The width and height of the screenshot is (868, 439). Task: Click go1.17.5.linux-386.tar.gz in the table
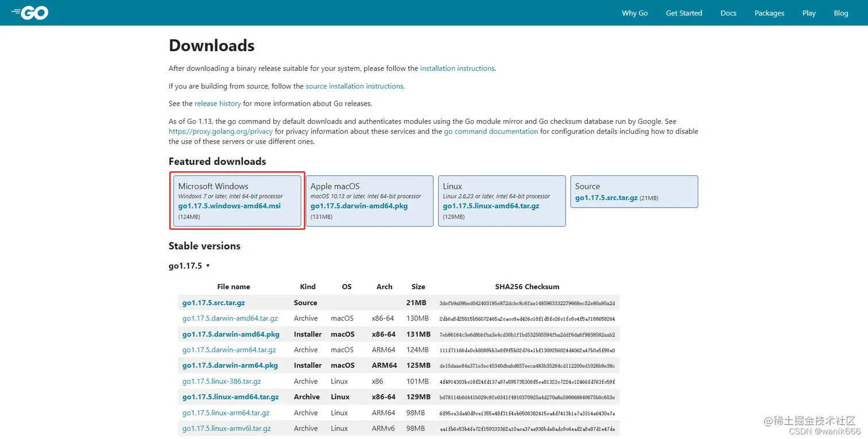click(x=222, y=382)
